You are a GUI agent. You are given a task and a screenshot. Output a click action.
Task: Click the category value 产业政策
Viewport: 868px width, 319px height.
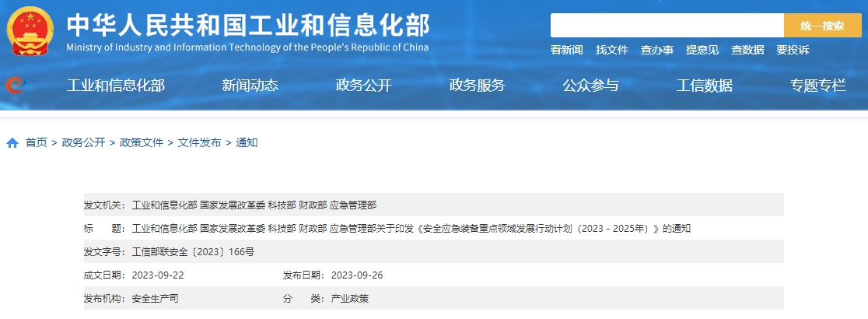pos(350,299)
